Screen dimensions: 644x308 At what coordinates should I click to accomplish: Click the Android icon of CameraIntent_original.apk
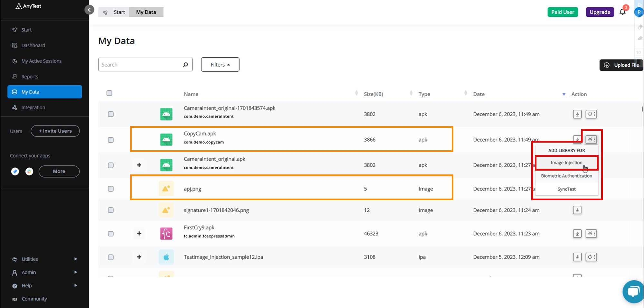point(166,165)
